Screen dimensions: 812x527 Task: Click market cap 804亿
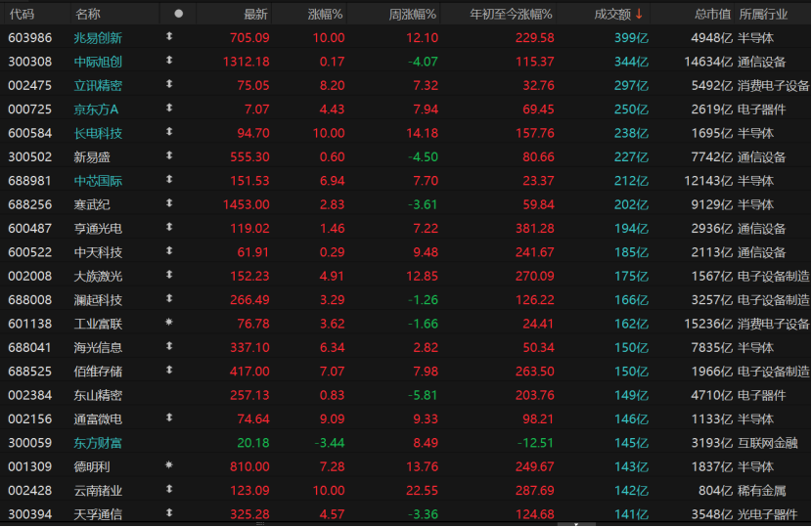[x=716, y=490]
